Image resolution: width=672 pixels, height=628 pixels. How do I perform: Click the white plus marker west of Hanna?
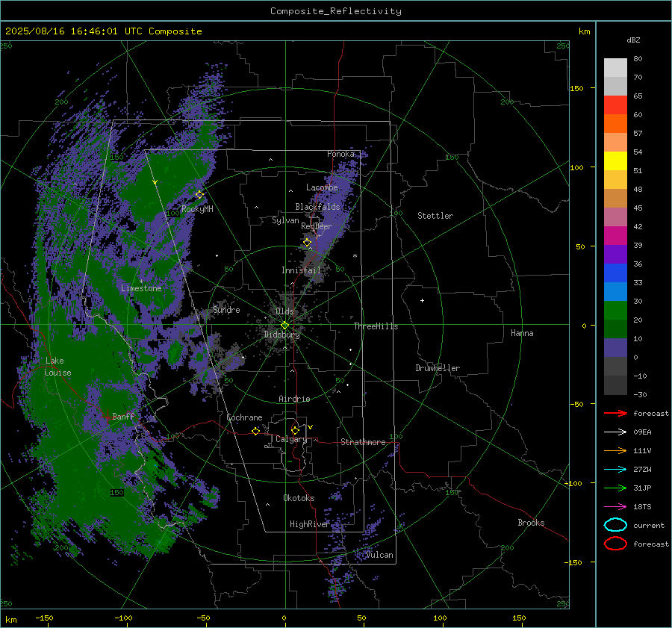(x=422, y=300)
